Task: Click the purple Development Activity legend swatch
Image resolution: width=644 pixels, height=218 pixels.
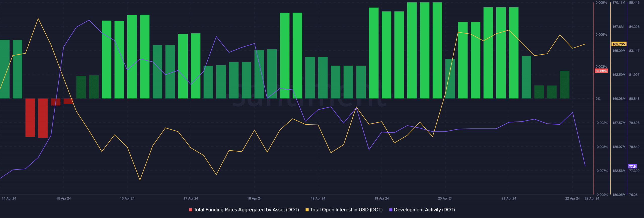Action: [x=391, y=210]
